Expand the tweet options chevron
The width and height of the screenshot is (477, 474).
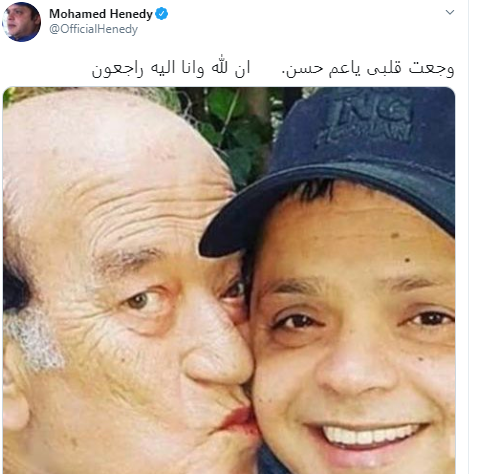450,12
